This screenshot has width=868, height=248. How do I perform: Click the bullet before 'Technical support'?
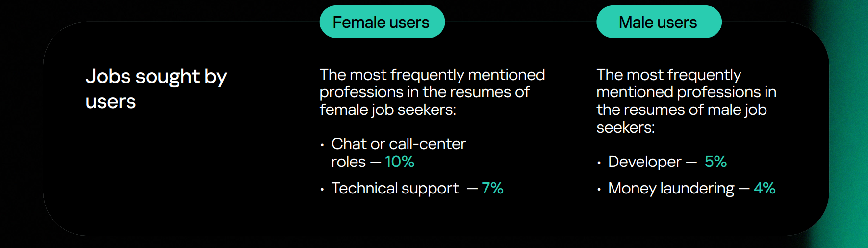(322, 189)
